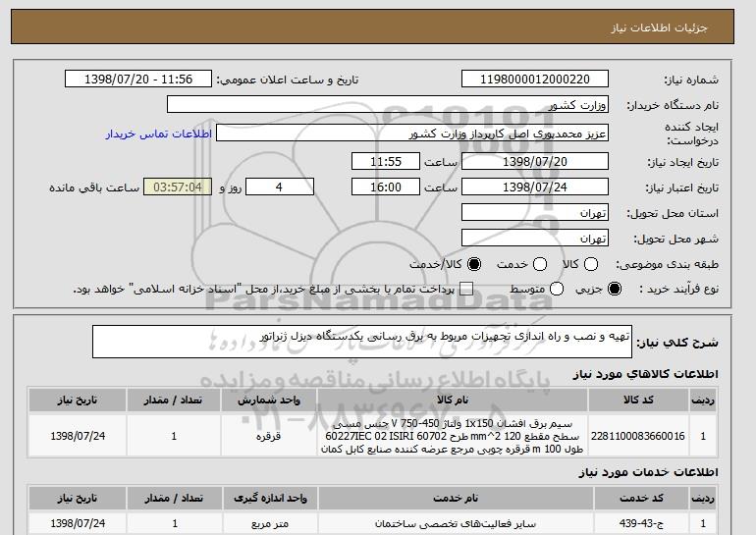This screenshot has width=756, height=535.
Task: Click the goods table تعداد / مقدار header
Action: (174, 401)
